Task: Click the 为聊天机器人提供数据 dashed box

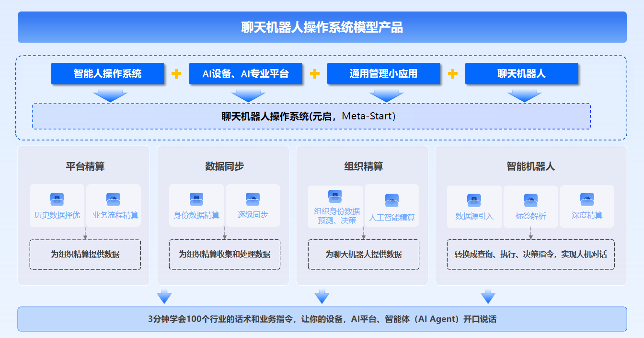Action: 363,255
